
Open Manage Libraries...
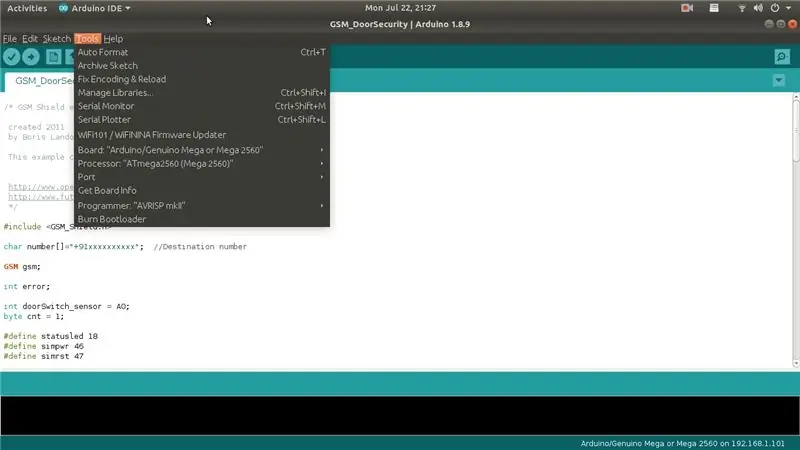click(x=202, y=93)
